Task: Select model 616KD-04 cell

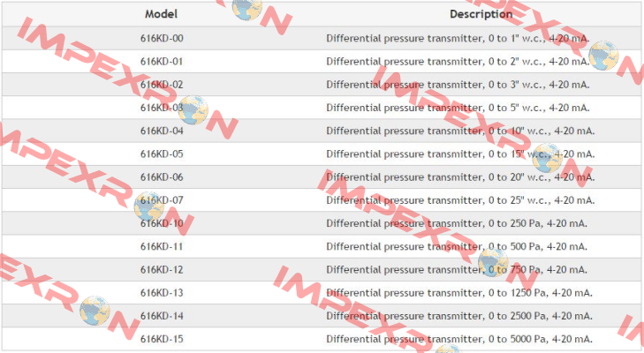Action: 162,131
